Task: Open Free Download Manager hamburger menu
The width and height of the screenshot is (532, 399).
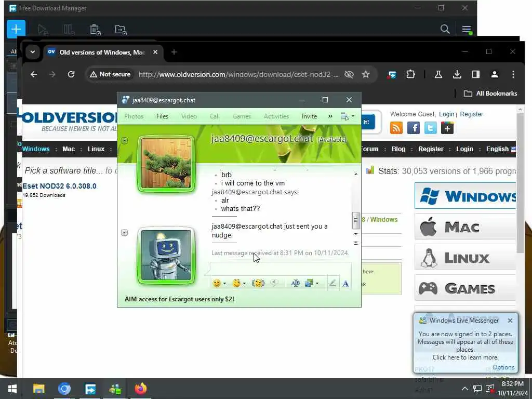Action: [467, 30]
